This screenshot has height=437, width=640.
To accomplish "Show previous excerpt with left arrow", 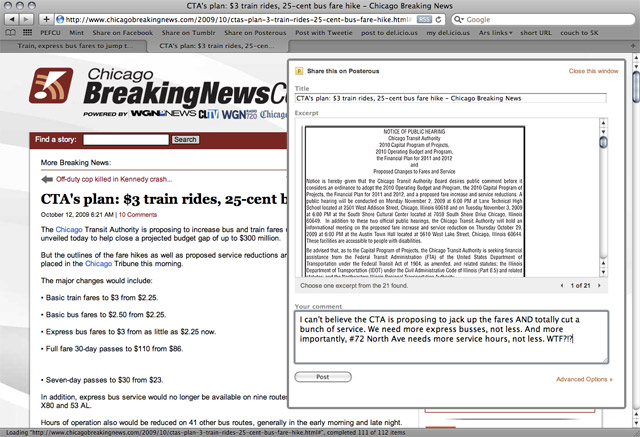I will tap(562, 286).
